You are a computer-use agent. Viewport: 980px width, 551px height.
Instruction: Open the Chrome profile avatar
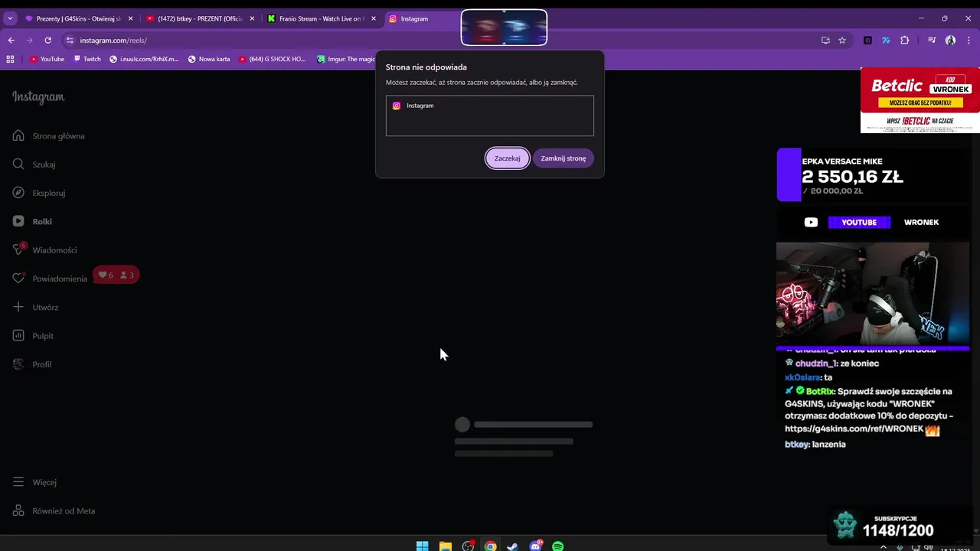(x=950, y=40)
